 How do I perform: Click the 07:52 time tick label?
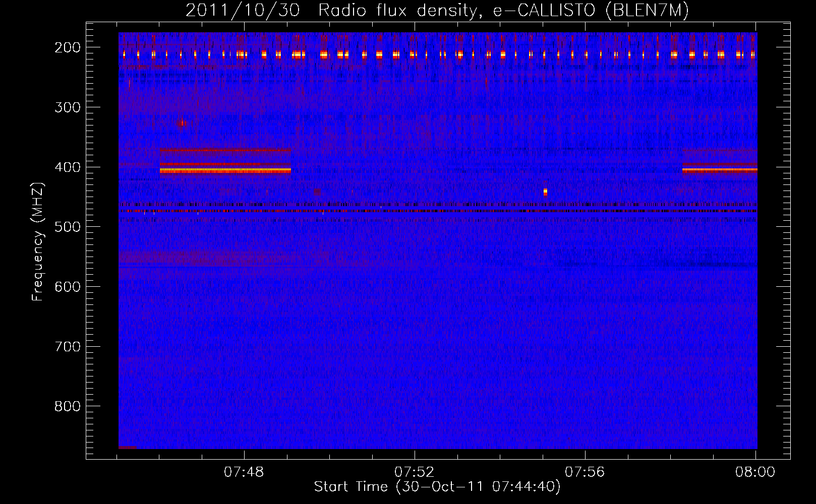(x=415, y=472)
